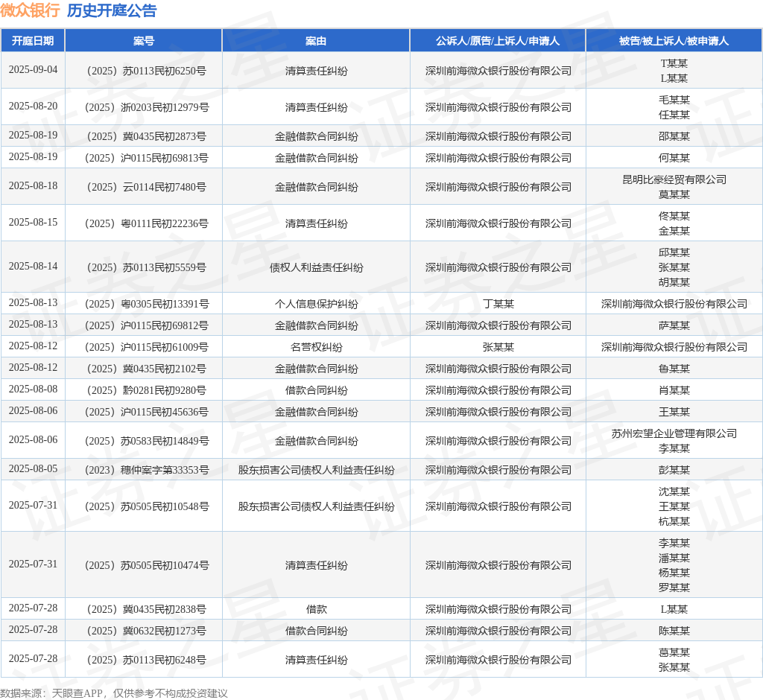
Task: Click defendant 苏州宏望企业管理有限公司
Action: (674, 433)
